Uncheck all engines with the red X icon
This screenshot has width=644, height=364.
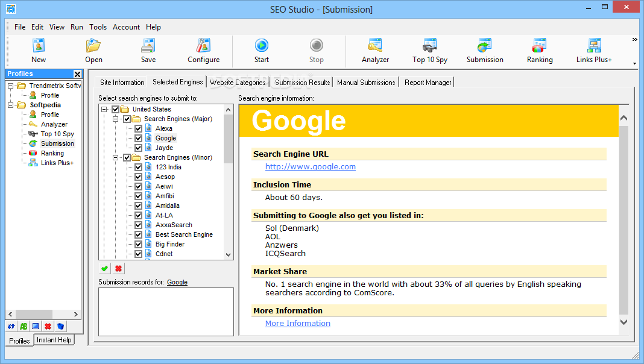click(x=118, y=268)
